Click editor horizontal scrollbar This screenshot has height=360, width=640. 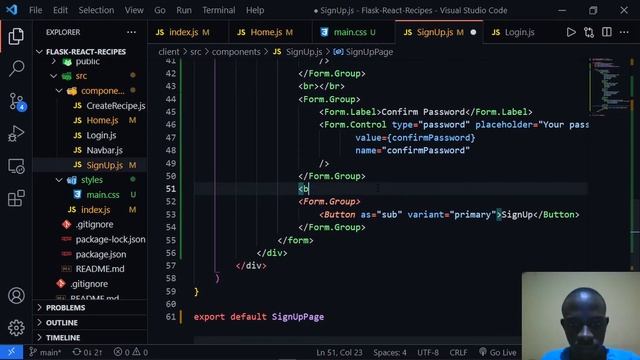click(357, 340)
